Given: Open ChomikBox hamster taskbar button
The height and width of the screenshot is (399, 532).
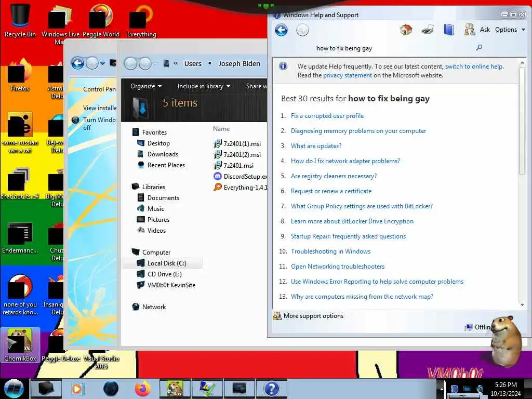Looking at the screenshot, I should (175, 389).
